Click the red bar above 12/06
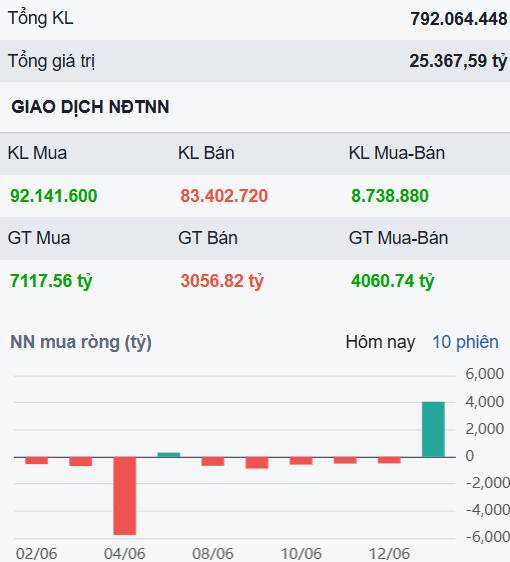This screenshot has width=510, height=562. point(389,460)
